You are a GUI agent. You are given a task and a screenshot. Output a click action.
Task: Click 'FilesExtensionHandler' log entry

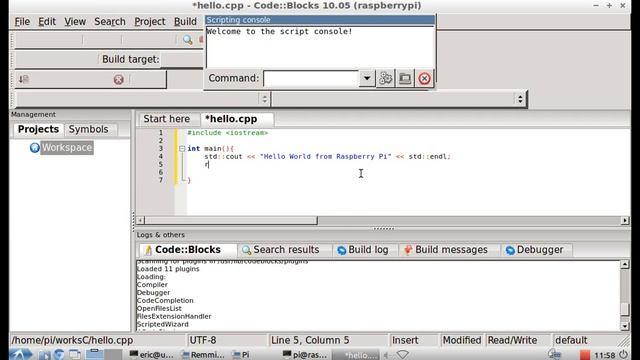click(174, 316)
